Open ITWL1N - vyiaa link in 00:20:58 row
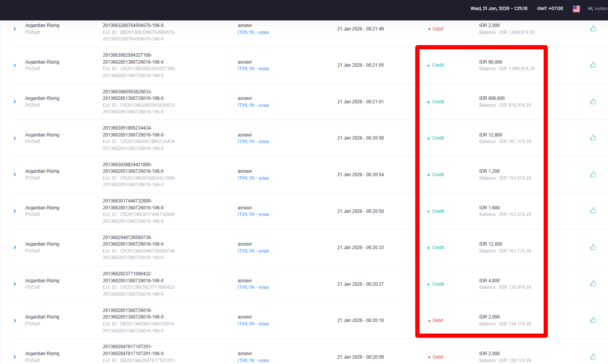This screenshot has width=608, height=364. [253, 142]
